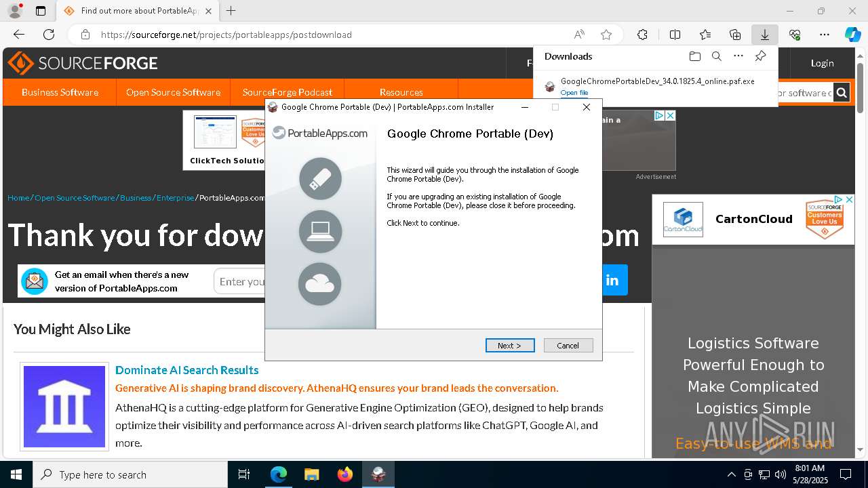Screen dimensions: 868x488
Task: Search downloads magnifier icon
Action: [x=716, y=56]
